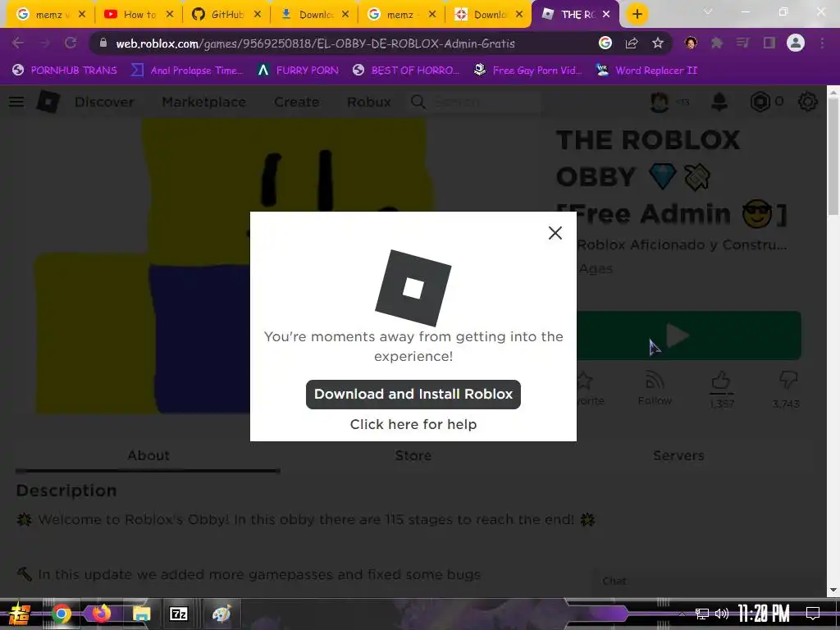Image resolution: width=840 pixels, height=630 pixels.
Task: Open Firefox from the taskbar
Action: tap(101, 613)
